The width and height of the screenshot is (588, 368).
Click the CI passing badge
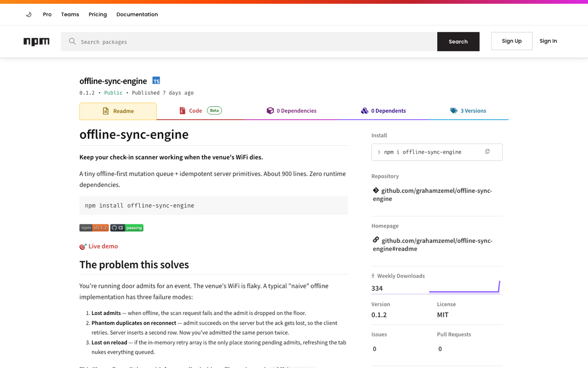127,228
